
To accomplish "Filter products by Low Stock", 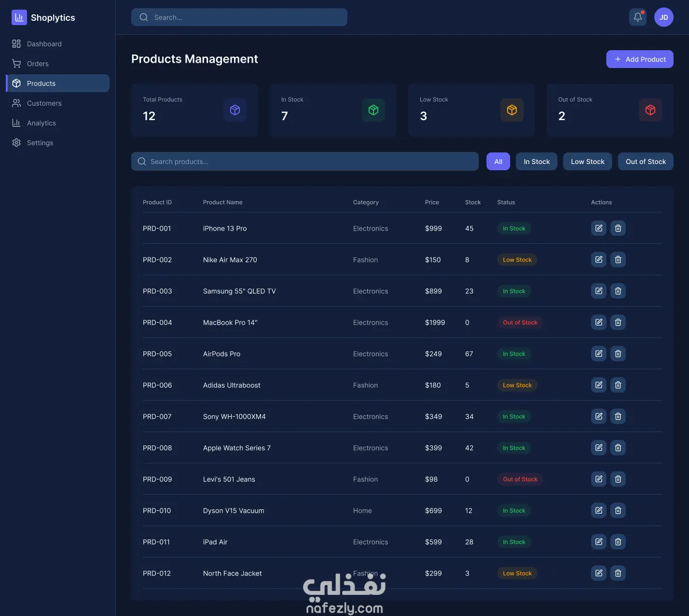I will tap(588, 162).
